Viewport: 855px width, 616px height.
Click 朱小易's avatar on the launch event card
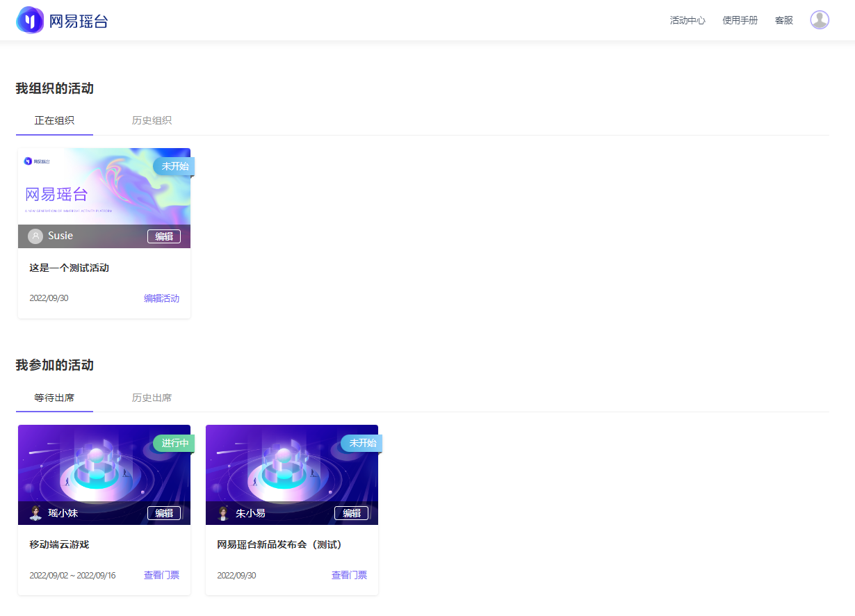click(223, 513)
